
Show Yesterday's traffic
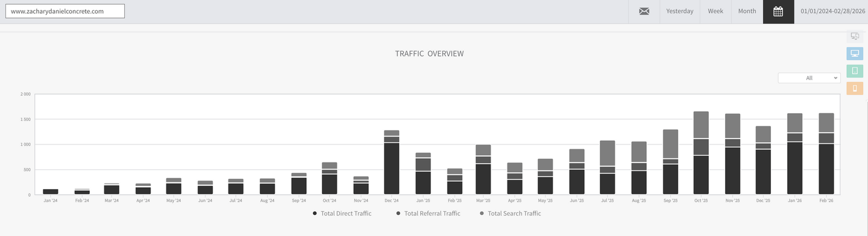click(679, 11)
